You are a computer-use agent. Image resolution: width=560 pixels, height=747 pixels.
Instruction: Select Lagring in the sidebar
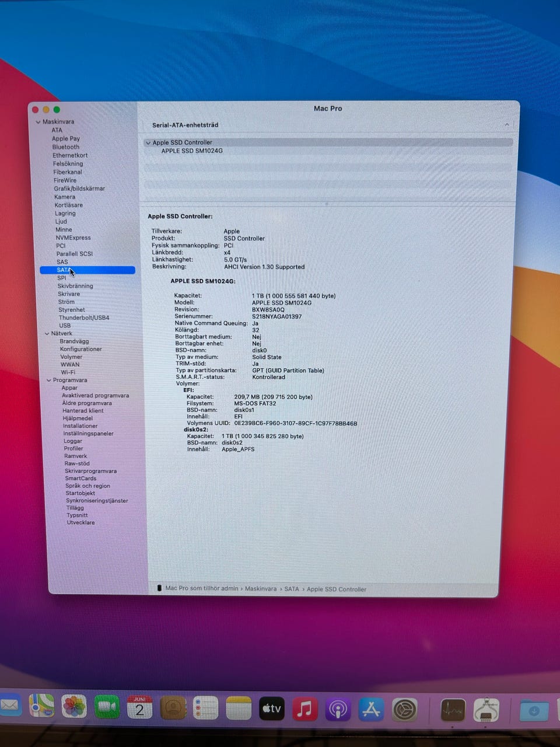[65, 213]
